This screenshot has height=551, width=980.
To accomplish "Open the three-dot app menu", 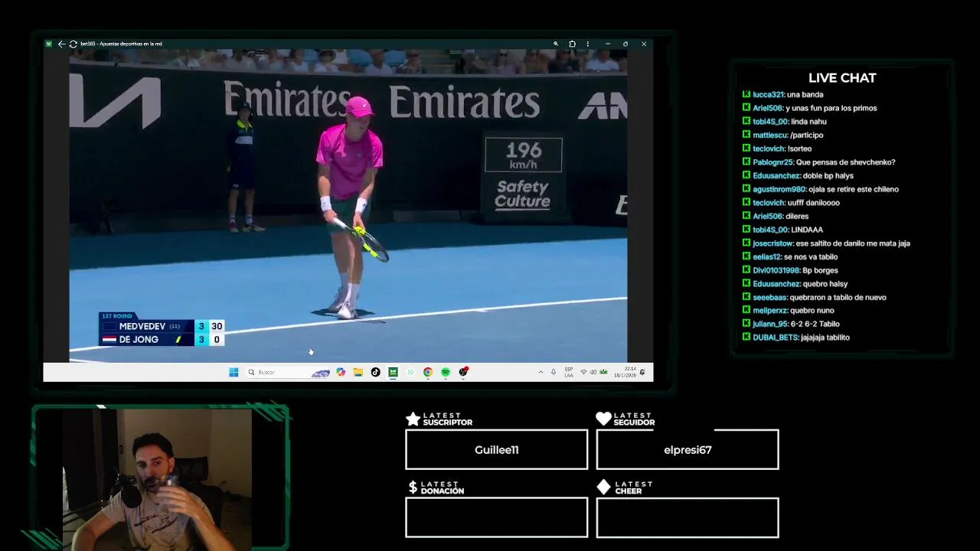I will coord(588,44).
